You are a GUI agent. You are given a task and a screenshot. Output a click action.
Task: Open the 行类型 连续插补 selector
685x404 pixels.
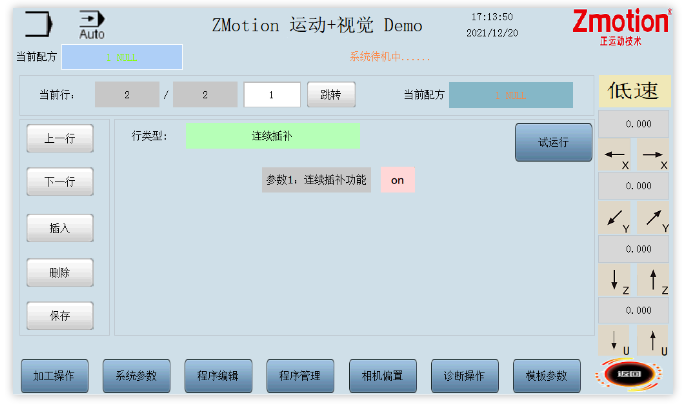[x=273, y=136]
